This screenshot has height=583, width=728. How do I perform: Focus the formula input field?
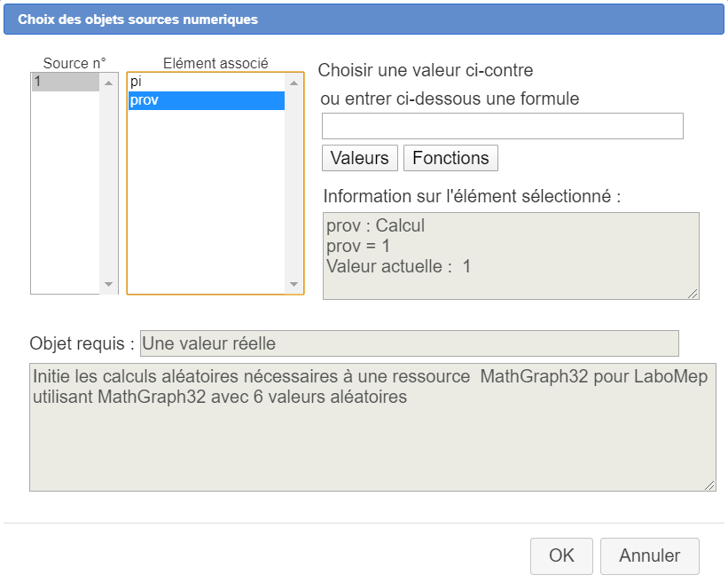[x=502, y=126]
